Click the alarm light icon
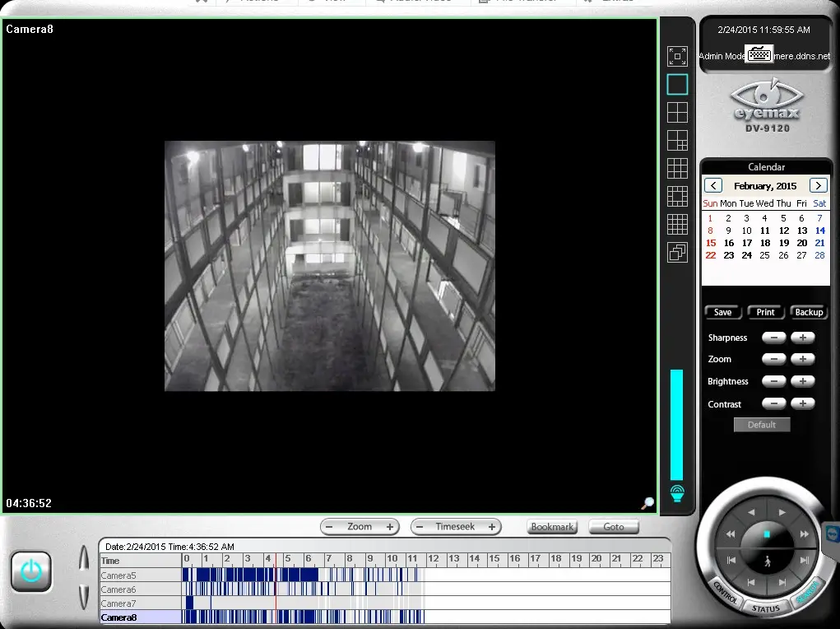Image resolution: width=840 pixels, height=629 pixels. pos(677,493)
